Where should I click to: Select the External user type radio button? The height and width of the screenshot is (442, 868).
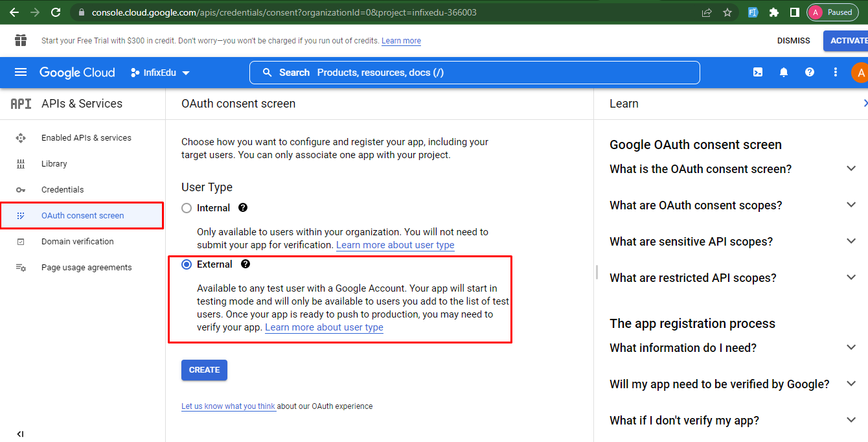(187, 264)
